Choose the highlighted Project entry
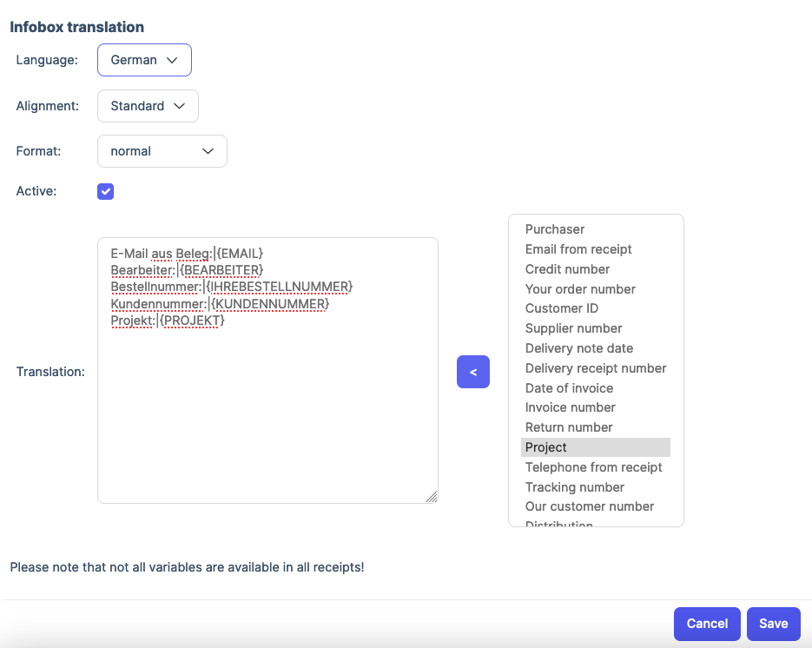 coord(546,447)
